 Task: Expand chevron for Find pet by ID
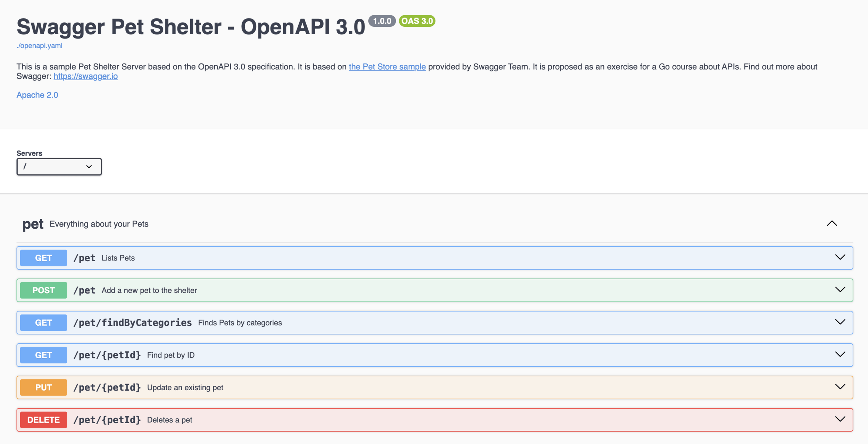coord(840,355)
